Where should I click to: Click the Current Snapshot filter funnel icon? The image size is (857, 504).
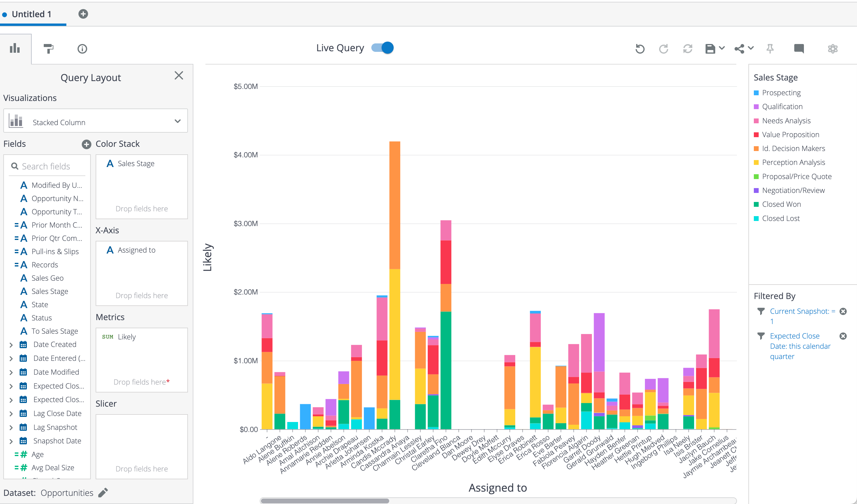coord(761,311)
